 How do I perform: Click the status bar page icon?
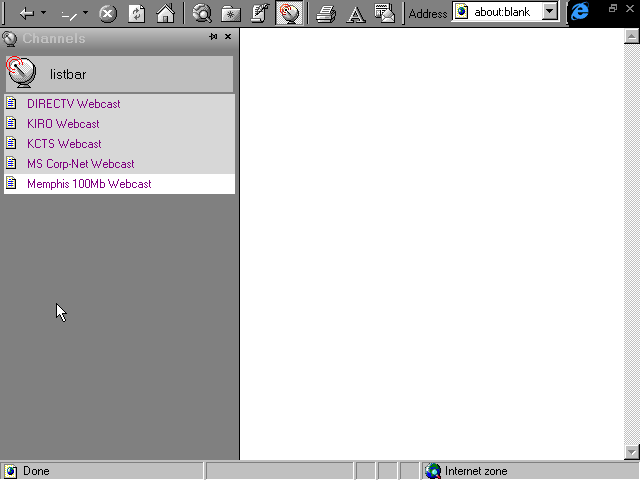11,471
